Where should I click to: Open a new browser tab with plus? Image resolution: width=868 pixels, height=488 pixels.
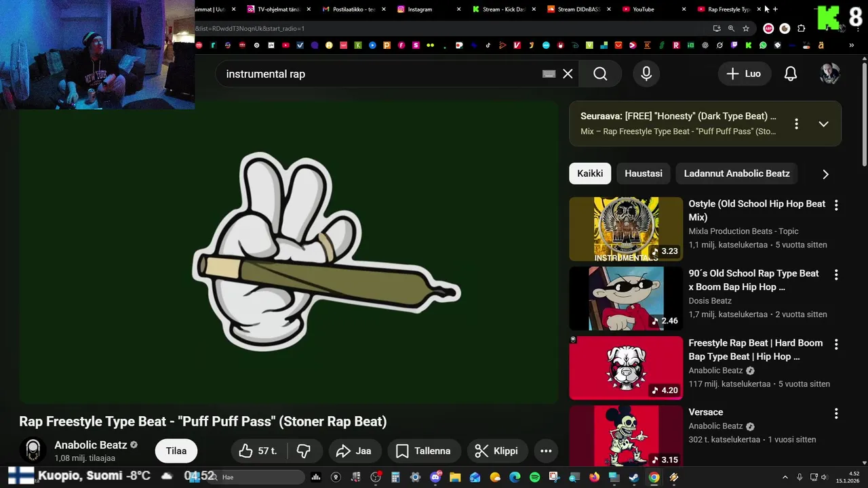point(775,9)
